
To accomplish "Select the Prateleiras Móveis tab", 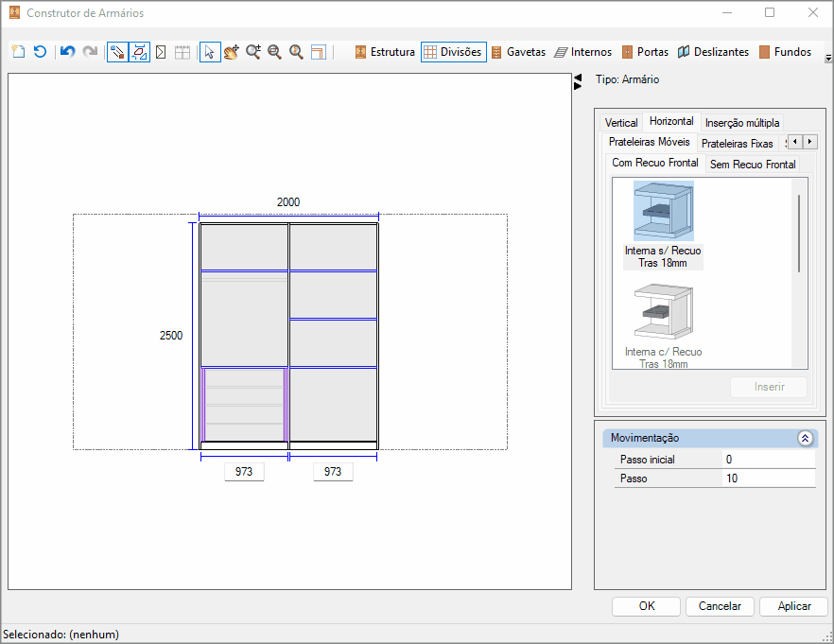I will click(x=649, y=142).
